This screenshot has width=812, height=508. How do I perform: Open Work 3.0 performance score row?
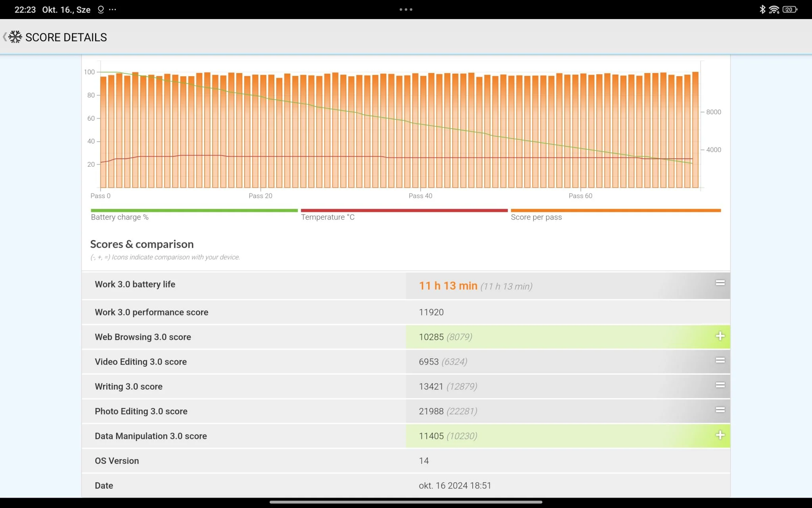pyautogui.click(x=151, y=312)
